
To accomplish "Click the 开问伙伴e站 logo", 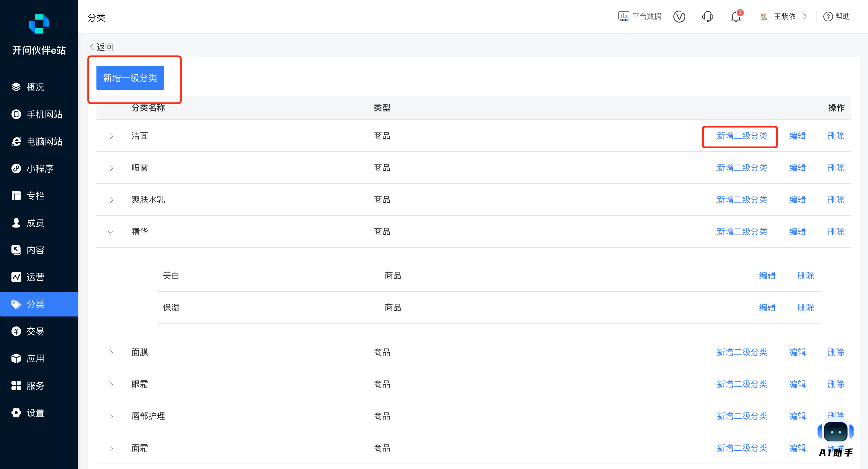I will [x=39, y=24].
